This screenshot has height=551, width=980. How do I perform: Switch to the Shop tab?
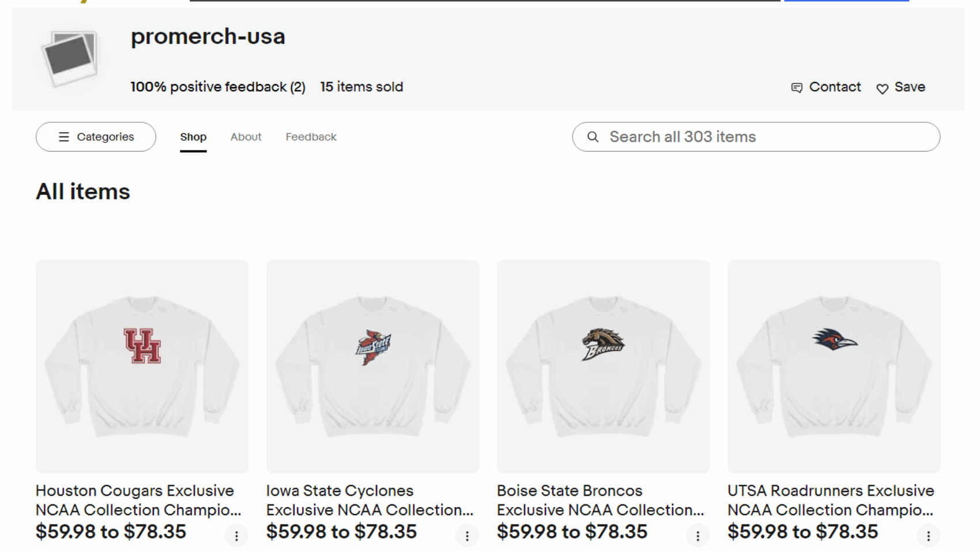(193, 137)
